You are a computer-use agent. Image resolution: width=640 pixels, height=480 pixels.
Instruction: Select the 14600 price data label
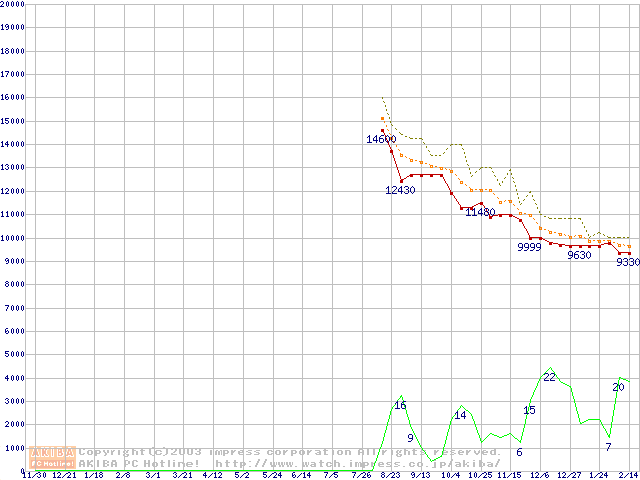click(x=381, y=139)
